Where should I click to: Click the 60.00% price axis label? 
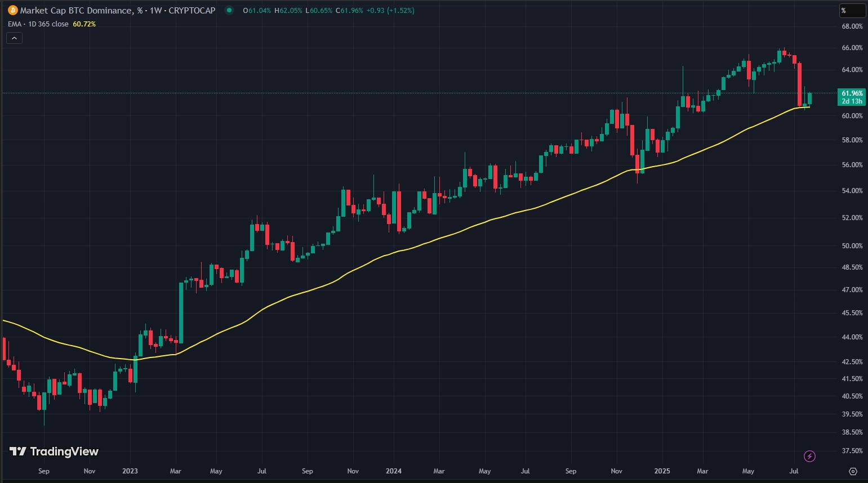(852, 116)
